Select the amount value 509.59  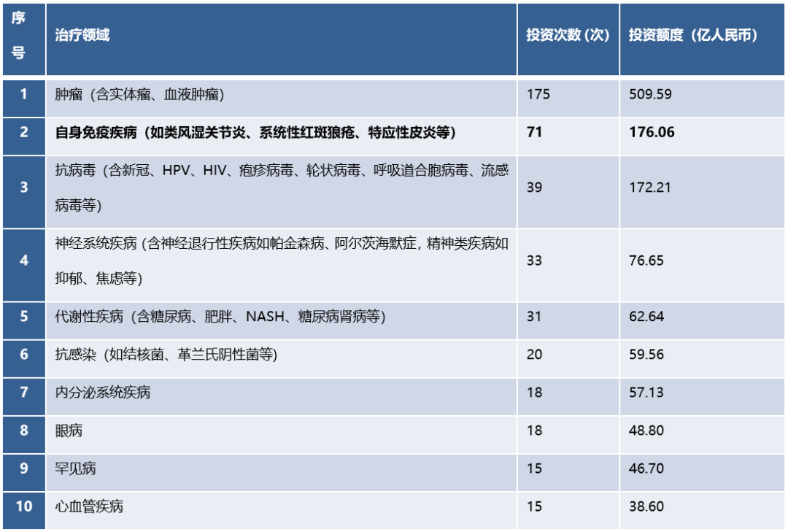tap(650, 95)
